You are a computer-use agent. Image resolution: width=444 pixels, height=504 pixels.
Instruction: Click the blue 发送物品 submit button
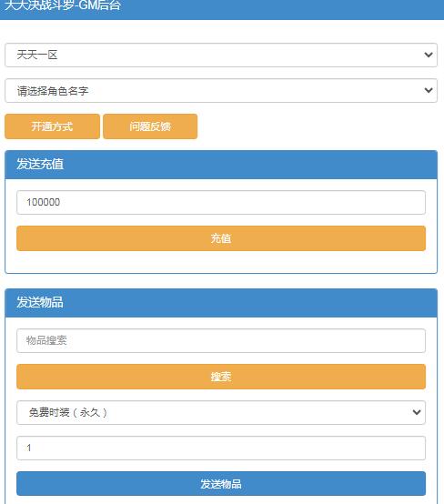pos(221,483)
